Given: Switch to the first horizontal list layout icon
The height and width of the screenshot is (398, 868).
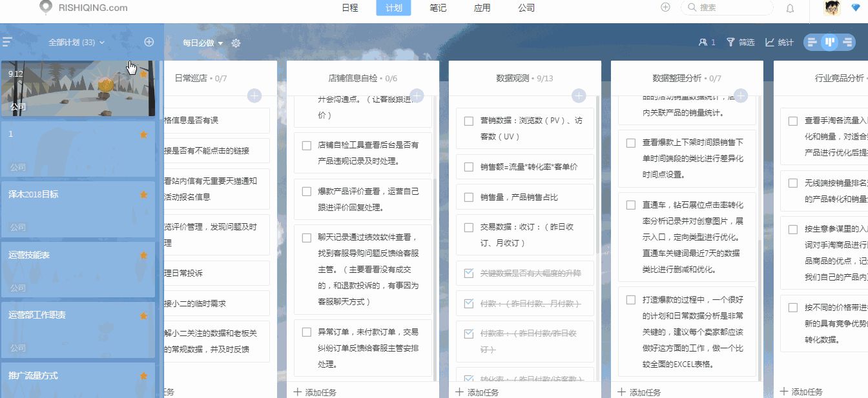Looking at the screenshot, I should pos(812,41).
